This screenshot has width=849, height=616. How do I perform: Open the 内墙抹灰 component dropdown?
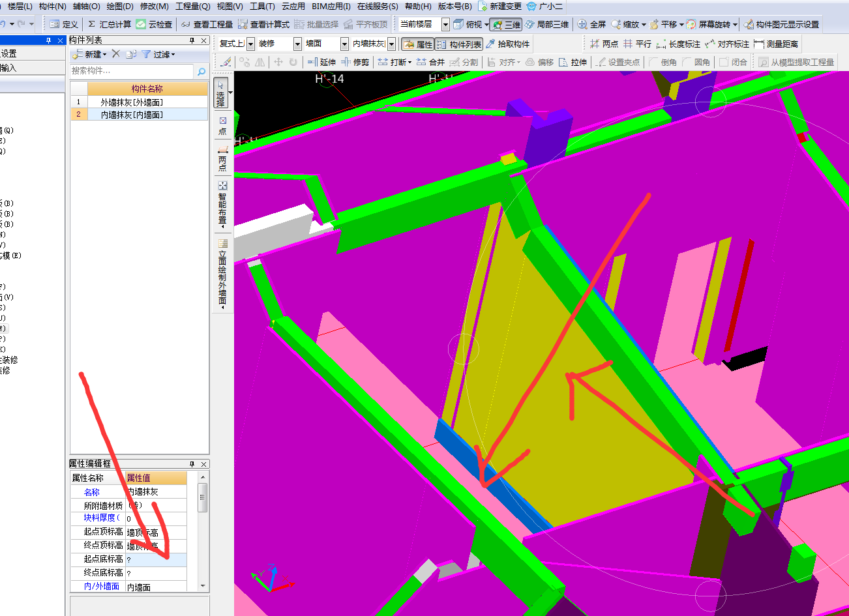pyautogui.click(x=391, y=44)
